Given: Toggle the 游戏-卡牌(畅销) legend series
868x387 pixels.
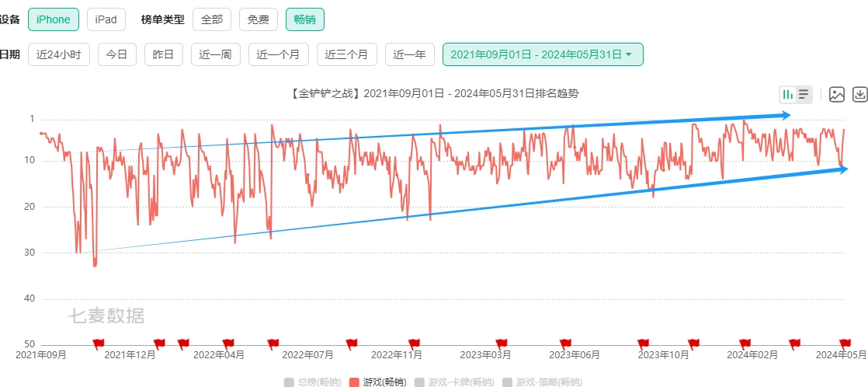Looking at the screenshot, I should pyautogui.click(x=454, y=382).
